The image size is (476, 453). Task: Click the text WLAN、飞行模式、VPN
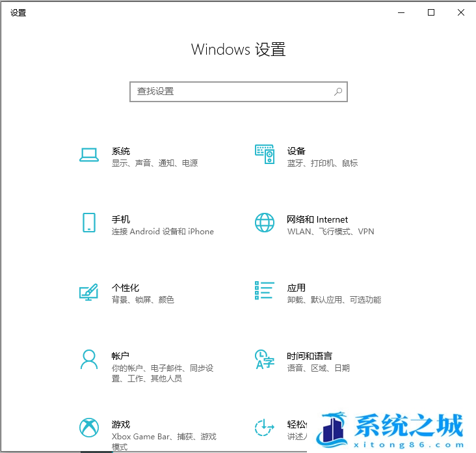click(330, 232)
